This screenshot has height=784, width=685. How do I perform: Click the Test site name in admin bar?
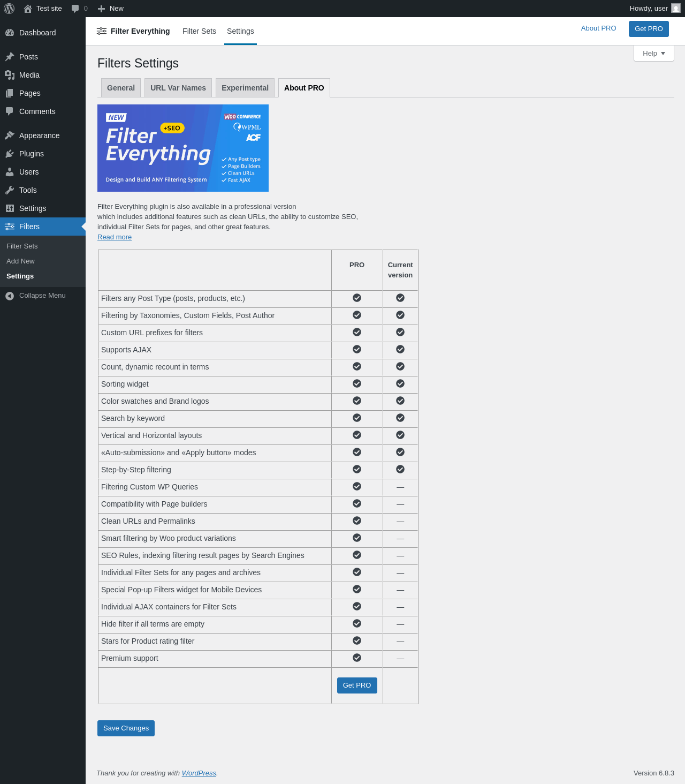point(49,9)
